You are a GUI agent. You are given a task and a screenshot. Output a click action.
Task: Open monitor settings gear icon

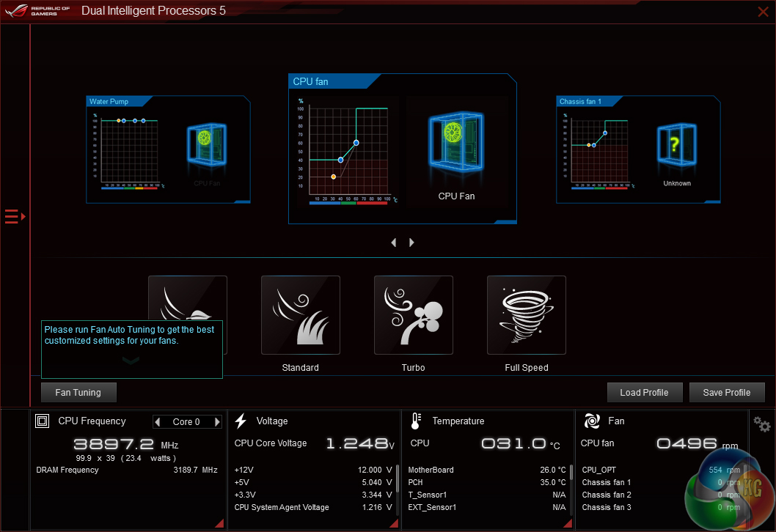pos(761,424)
